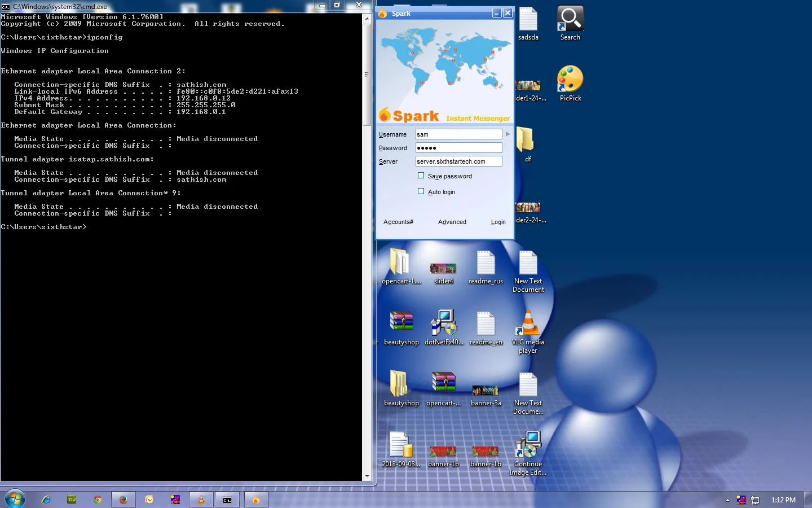Click the Username field containing sam
This screenshot has width=812, height=508.
click(458, 134)
